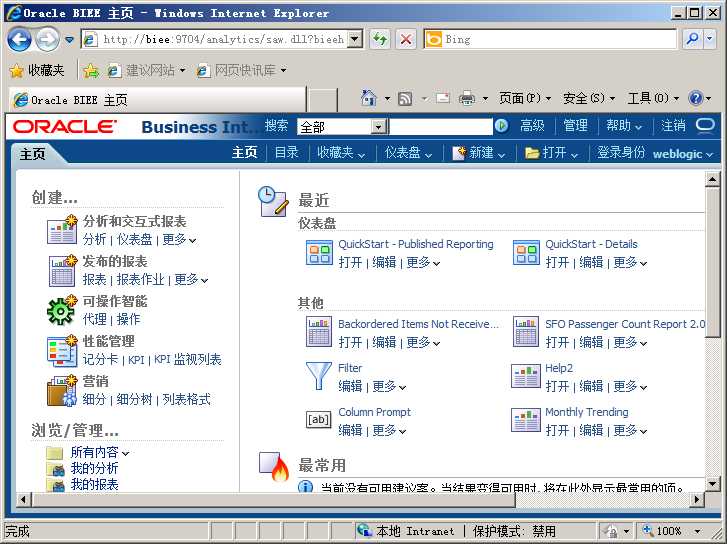Click the Read Mail envelope icon
This screenshot has width=727, height=544.
click(443, 98)
